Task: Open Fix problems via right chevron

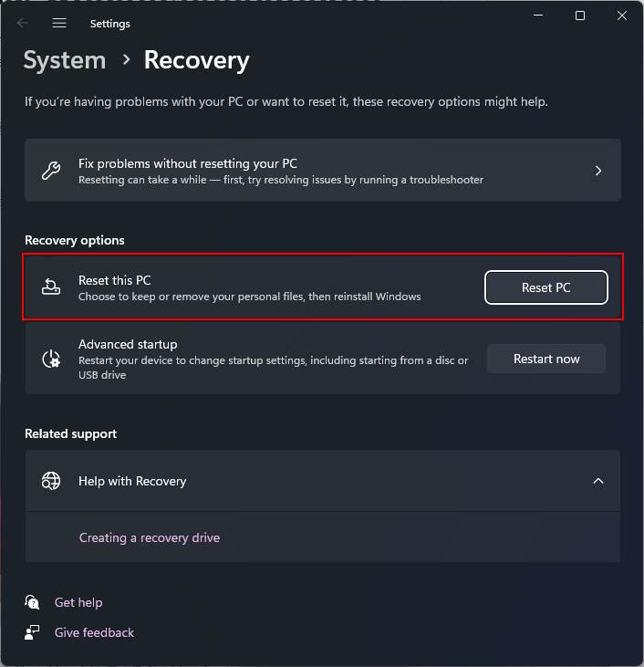Action: click(x=598, y=171)
